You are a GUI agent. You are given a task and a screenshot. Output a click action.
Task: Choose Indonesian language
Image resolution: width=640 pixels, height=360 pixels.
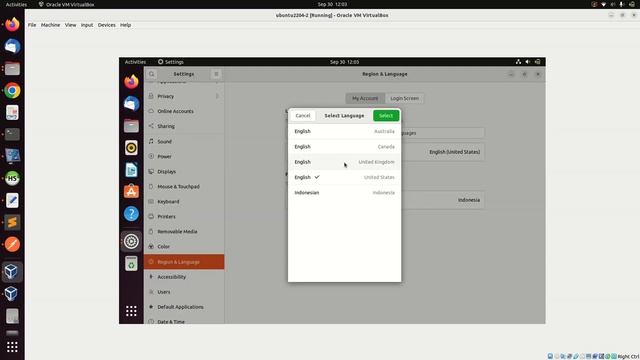tap(344, 193)
